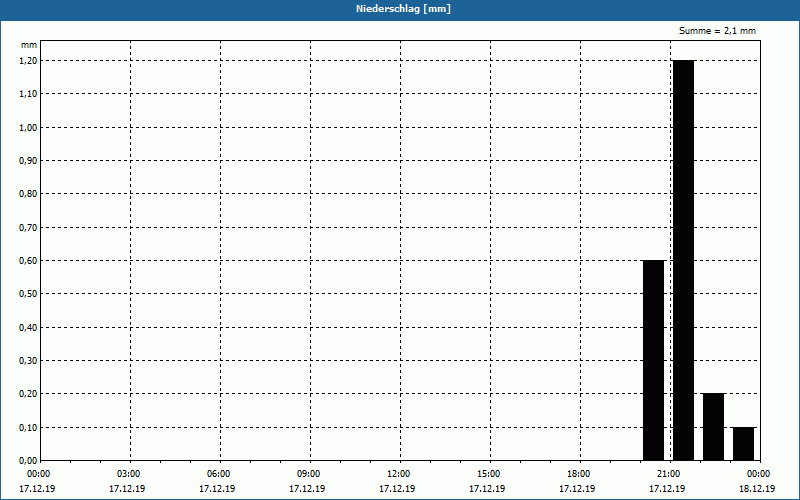Screen dimensions: 800x500
Task: Click the 0,10 y-axis label
Action: (x=28, y=428)
